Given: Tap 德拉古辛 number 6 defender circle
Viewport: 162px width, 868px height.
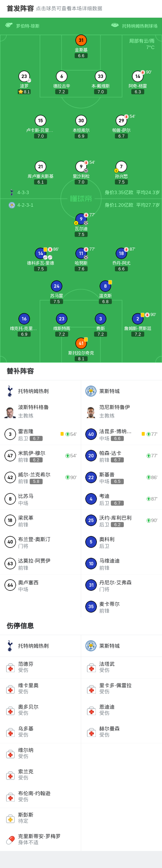Looking at the screenshot, I should pos(61,76).
